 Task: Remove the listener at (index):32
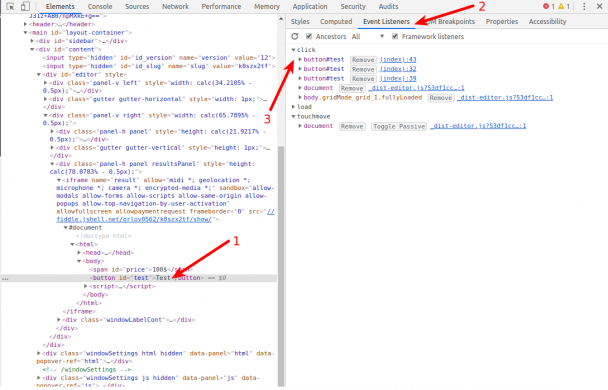click(363, 69)
